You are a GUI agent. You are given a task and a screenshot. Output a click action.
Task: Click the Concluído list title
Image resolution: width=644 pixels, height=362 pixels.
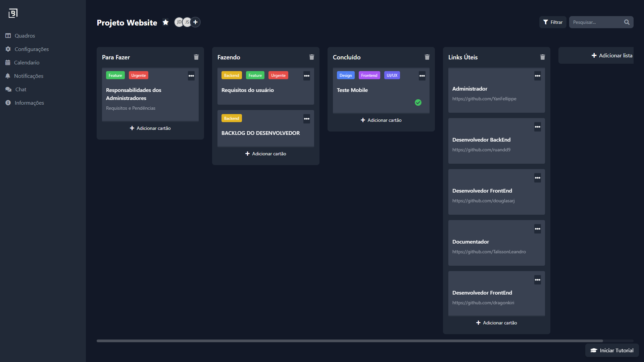(x=347, y=57)
